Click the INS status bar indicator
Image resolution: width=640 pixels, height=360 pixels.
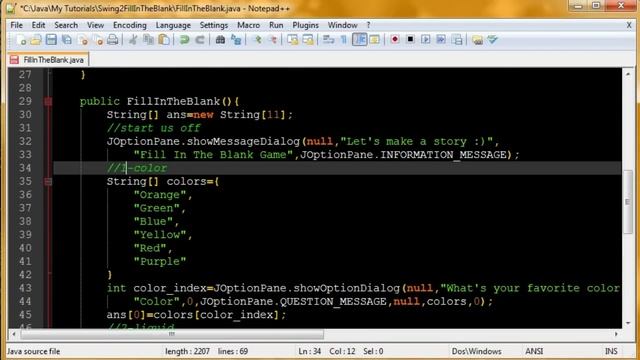pyautogui.click(x=611, y=351)
